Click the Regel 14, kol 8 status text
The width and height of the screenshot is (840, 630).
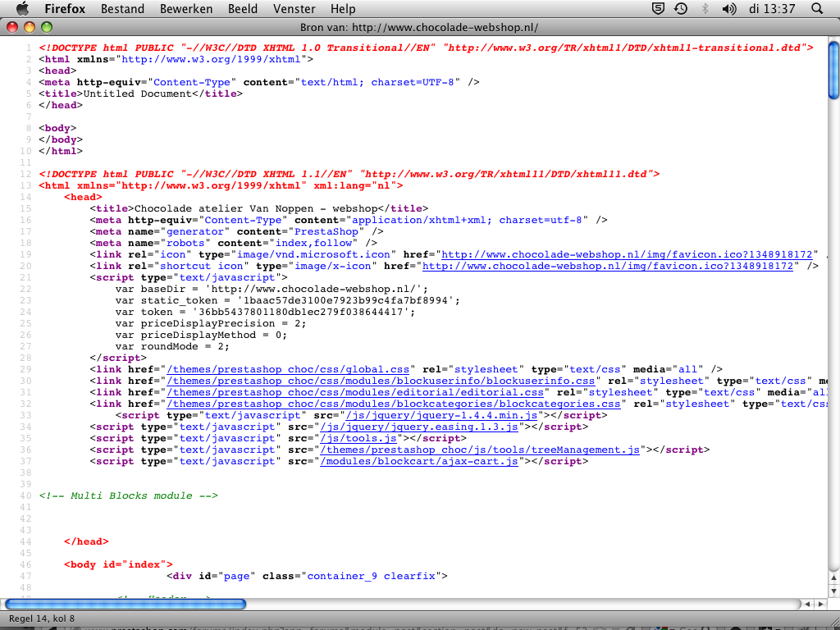point(42,619)
